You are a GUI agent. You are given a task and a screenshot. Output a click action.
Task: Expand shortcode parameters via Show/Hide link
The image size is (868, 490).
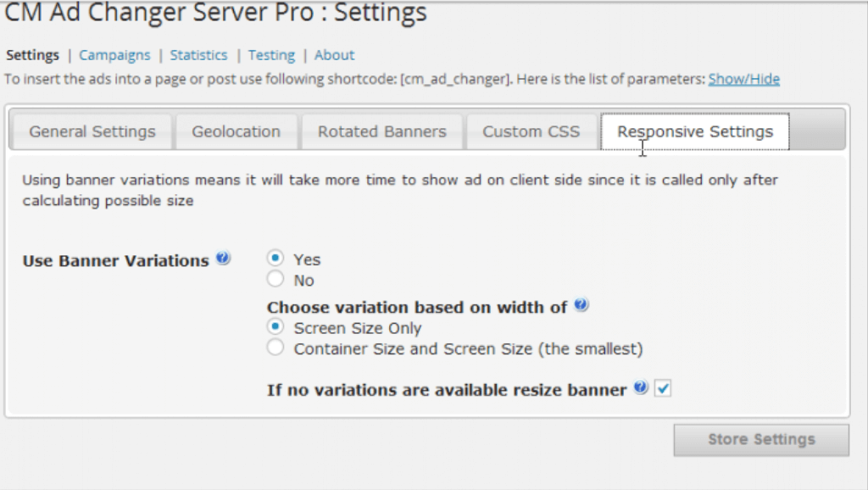[x=743, y=79]
